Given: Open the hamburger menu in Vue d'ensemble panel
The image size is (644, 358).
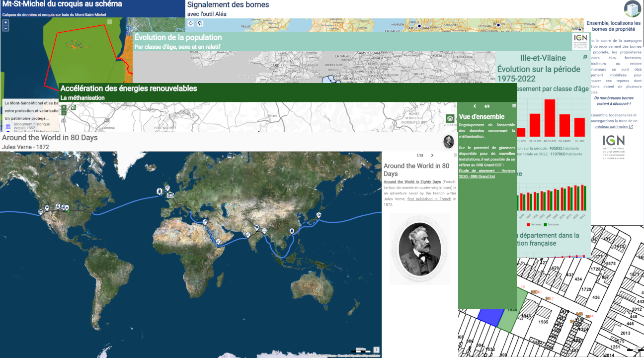Looking at the screenshot, I should [514, 106].
